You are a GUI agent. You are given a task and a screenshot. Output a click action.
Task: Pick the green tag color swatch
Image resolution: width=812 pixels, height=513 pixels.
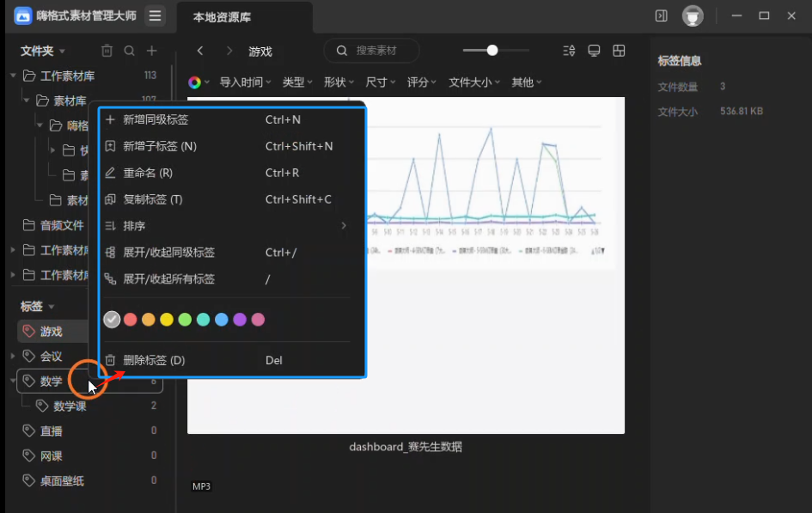tap(185, 320)
